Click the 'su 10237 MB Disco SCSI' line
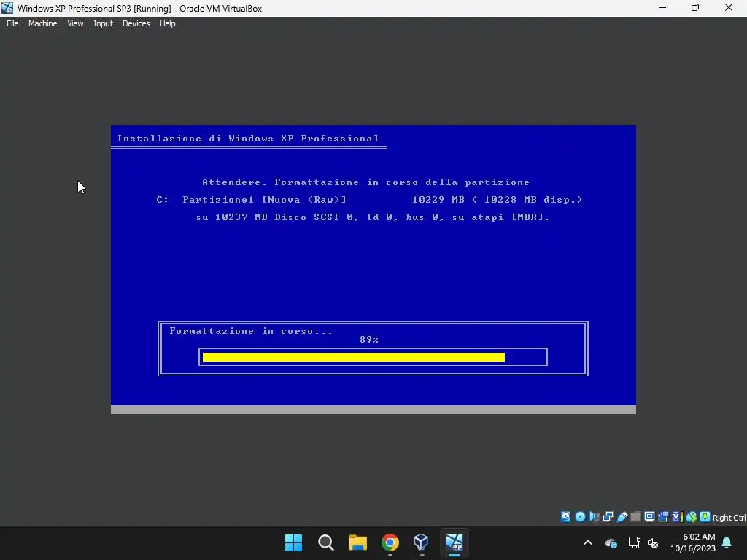747x560 pixels. coord(373,217)
